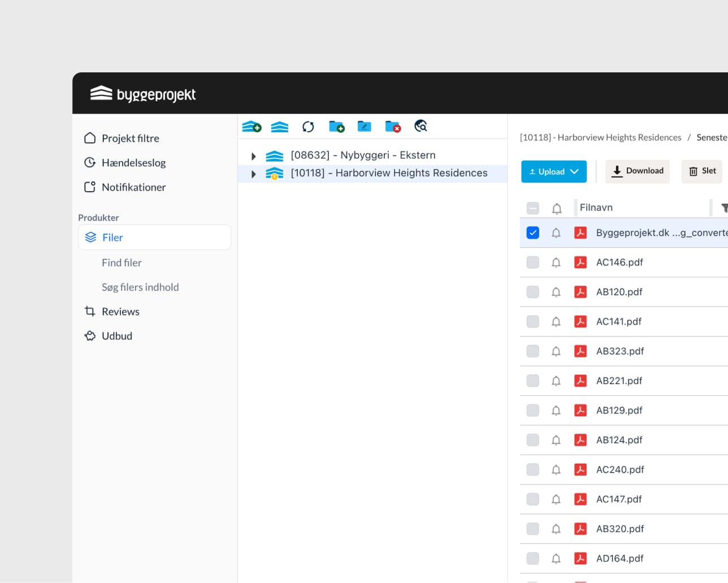This screenshot has width=728, height=583.
Task: Toggle notification bell for AC141.pdf
Action: (556, 322)
